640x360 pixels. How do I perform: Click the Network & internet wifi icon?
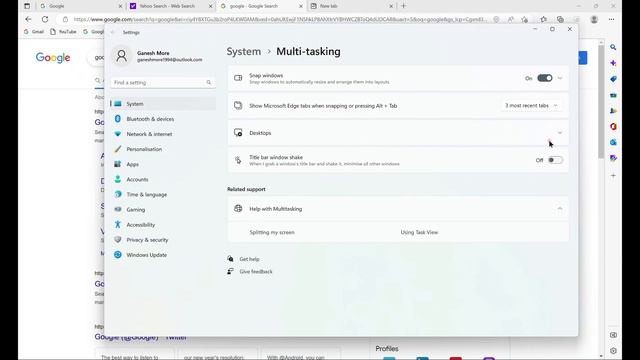[x=118, y=134]
